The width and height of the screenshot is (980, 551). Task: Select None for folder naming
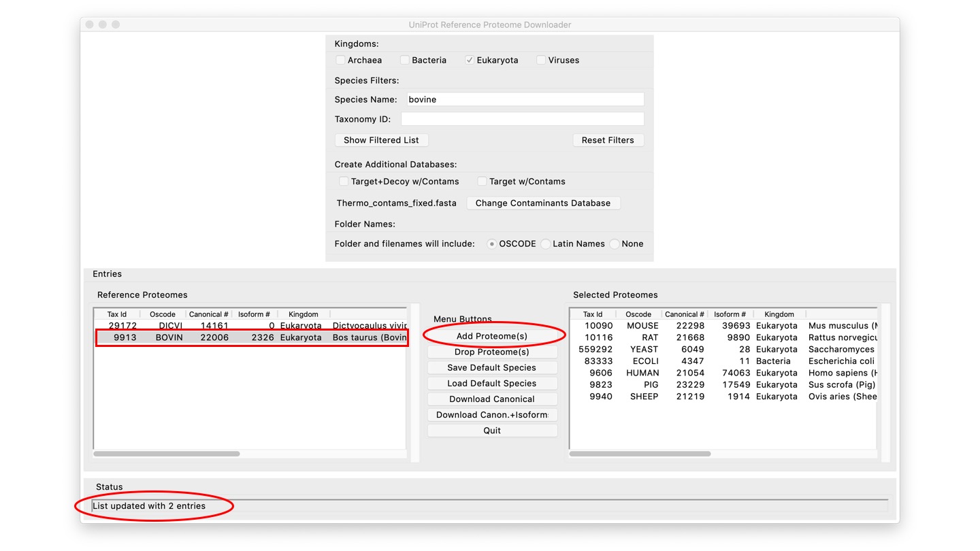pos(615,244)
